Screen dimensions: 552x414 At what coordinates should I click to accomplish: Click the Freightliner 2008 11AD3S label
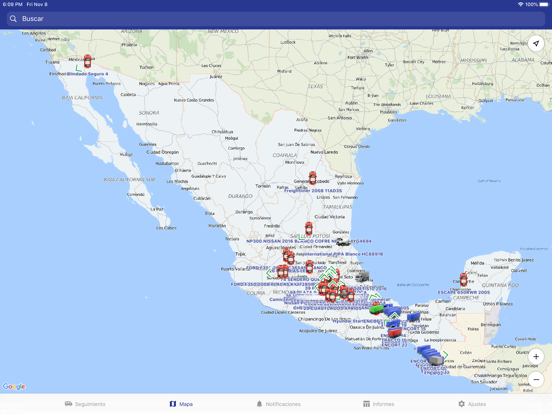coord(313,190)
